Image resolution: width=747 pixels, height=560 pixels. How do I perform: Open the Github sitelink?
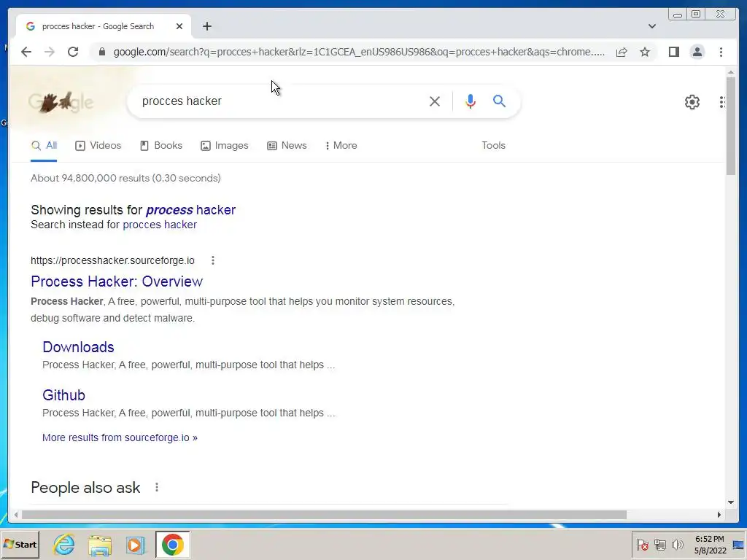(x=64, y=395)
